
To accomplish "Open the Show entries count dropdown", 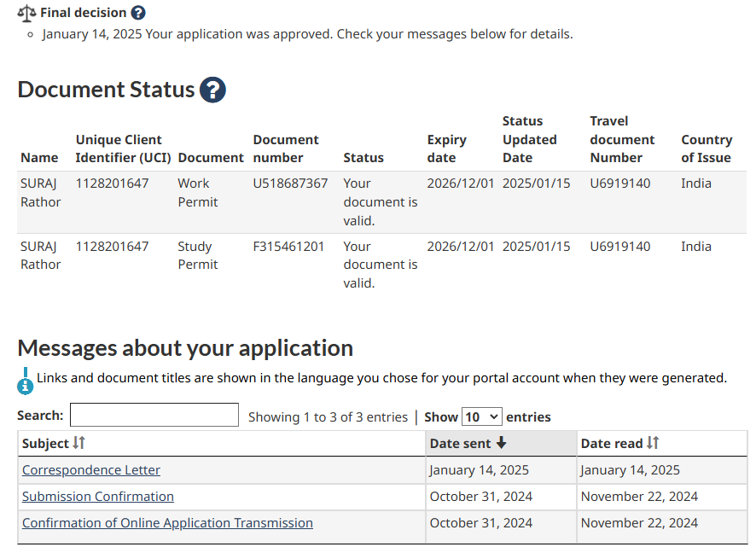I will tap(481, 416).
